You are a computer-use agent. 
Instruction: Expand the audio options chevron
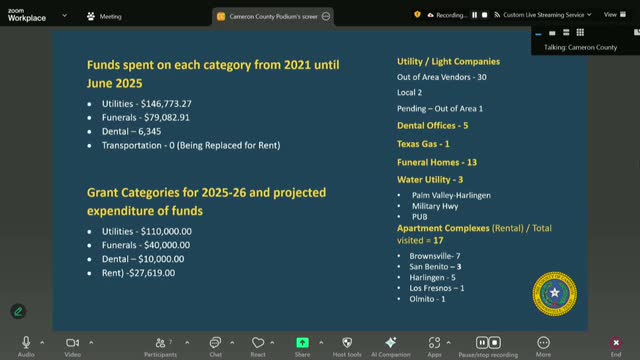42,343
